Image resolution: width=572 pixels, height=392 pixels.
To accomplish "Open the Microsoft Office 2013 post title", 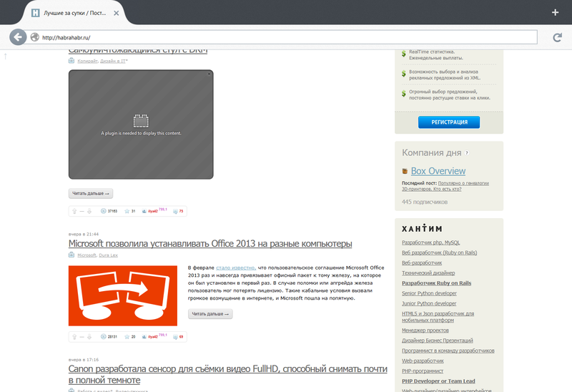I will click(210, 243).
